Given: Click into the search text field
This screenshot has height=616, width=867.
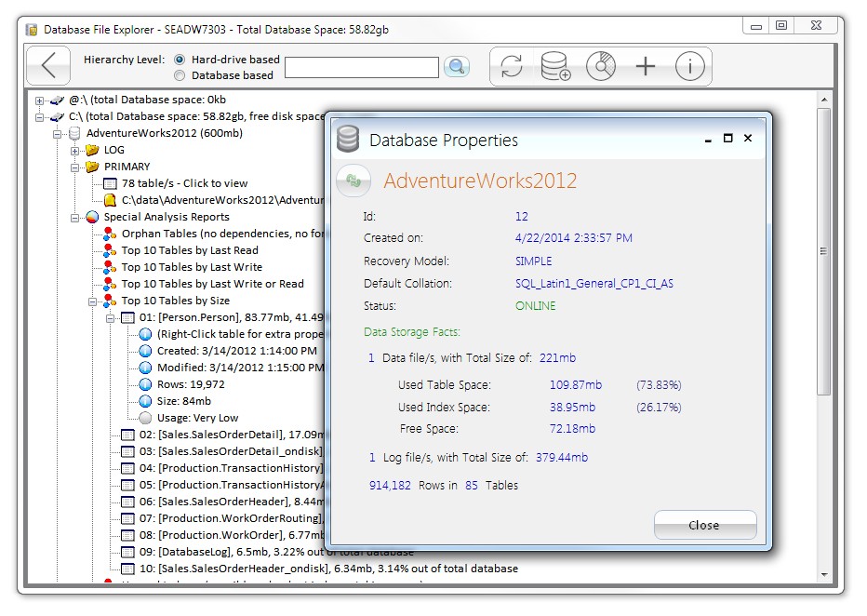Looking at the screenshot, I should (362, 67).
